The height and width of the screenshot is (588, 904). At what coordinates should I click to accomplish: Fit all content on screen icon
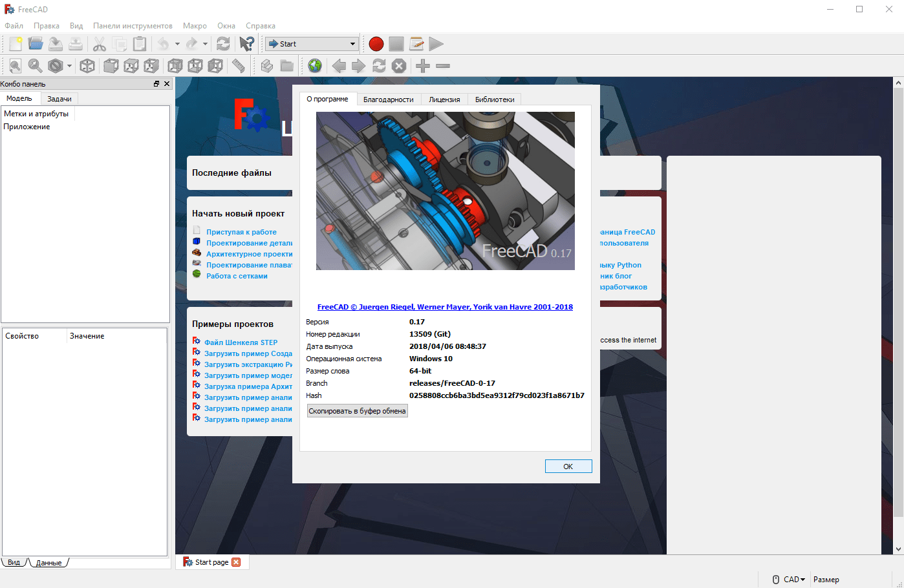[x=15, y=66]
